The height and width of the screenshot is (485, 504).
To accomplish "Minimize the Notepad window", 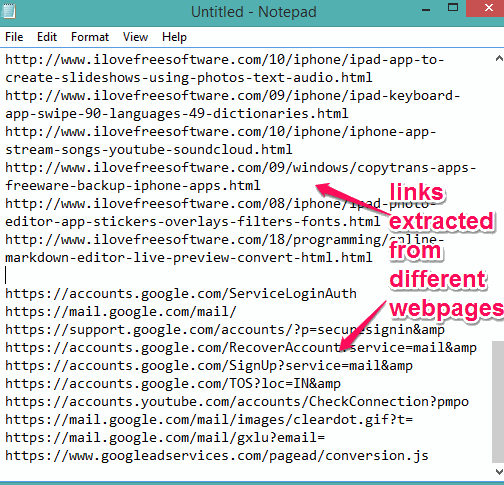I will (426, 9).
